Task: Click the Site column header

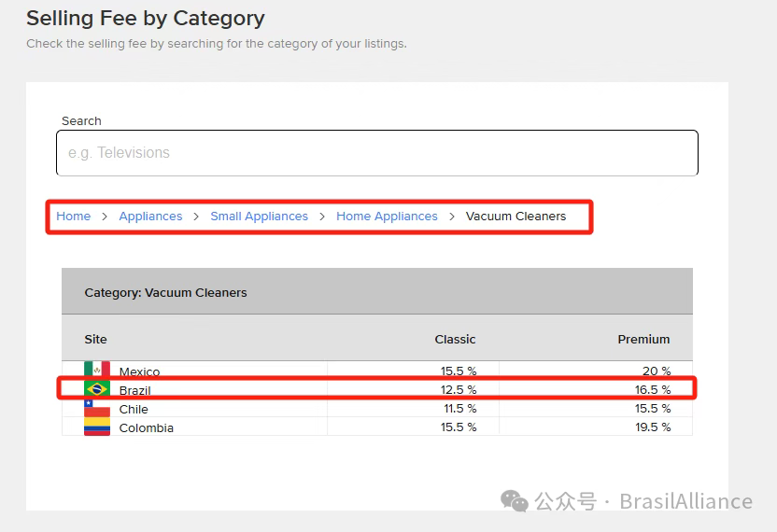Action: coord(95,339)
